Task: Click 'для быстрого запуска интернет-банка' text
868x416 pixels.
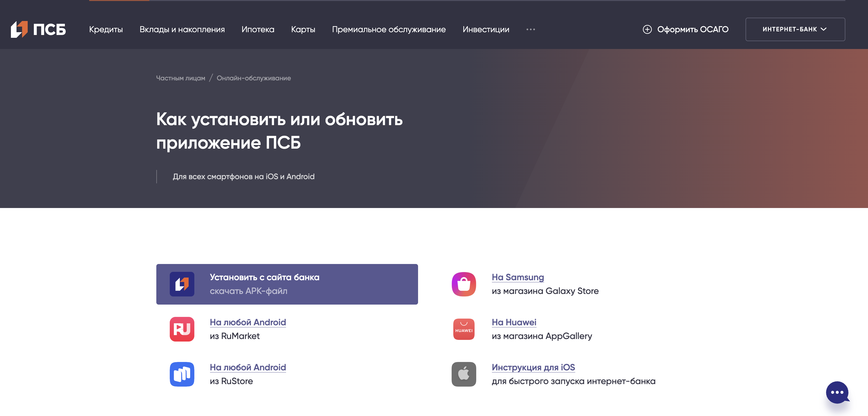Action: click(574, 381)
